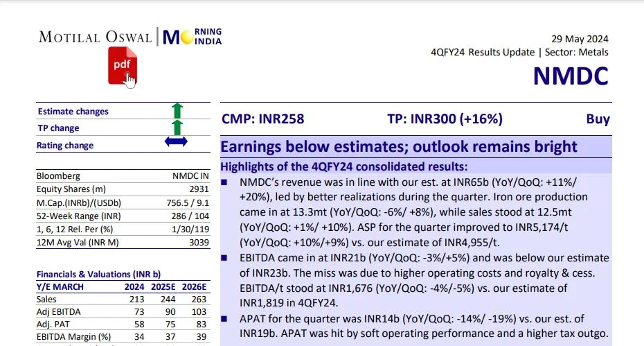644x346 pixels.
Task: Click Adj. PAT 2026E value 83
Action: (x=202, y=325)
